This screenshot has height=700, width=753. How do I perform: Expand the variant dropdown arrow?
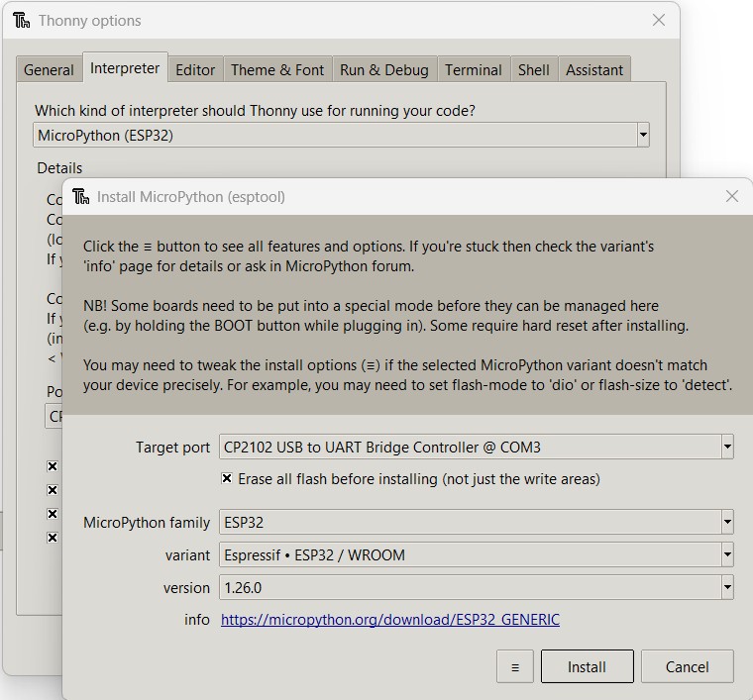click(x=727, y=555)
